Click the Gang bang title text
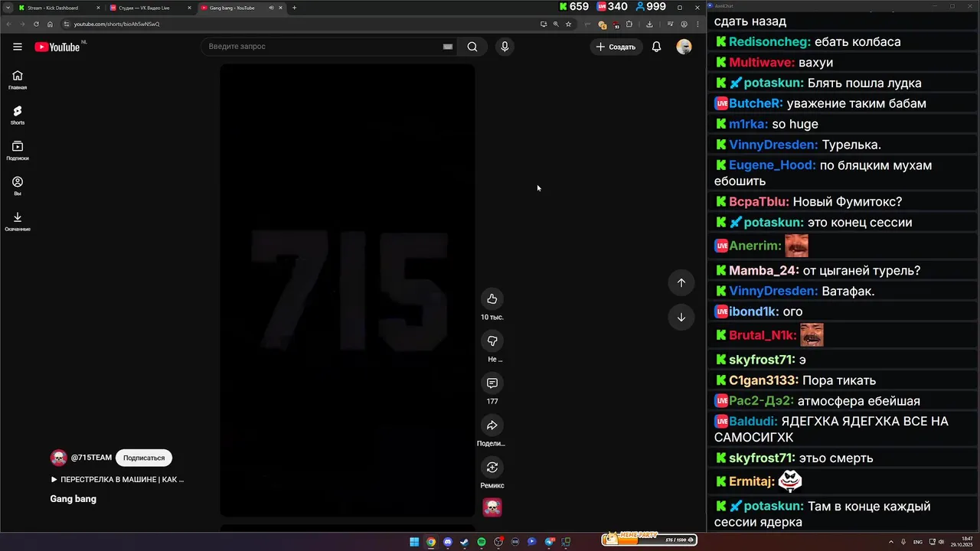The width and height of the screenshot is (980, 551). point(73,499)
